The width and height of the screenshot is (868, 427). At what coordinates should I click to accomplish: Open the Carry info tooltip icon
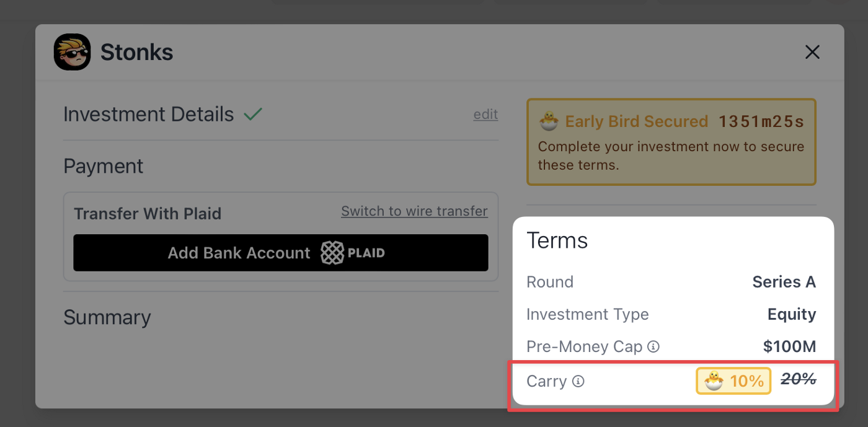coord(578,381)
